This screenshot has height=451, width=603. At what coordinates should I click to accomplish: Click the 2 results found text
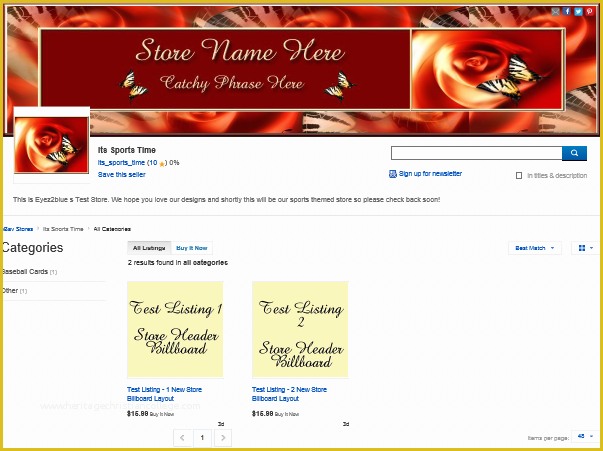click(178, 263)
